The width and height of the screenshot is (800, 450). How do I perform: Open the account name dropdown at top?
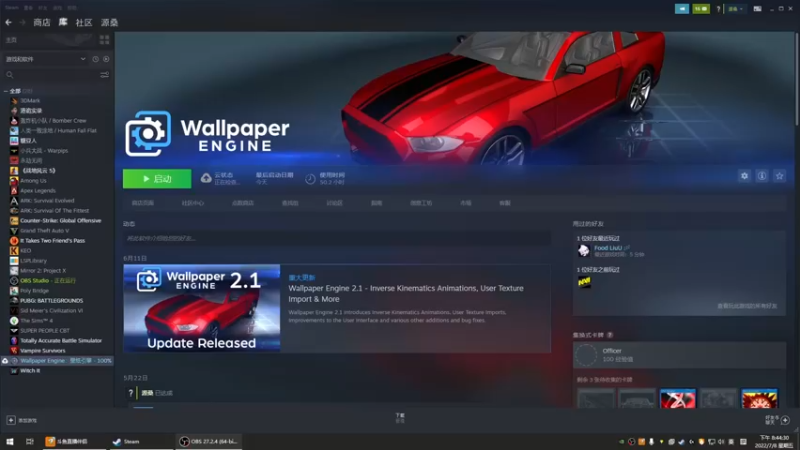735,9
